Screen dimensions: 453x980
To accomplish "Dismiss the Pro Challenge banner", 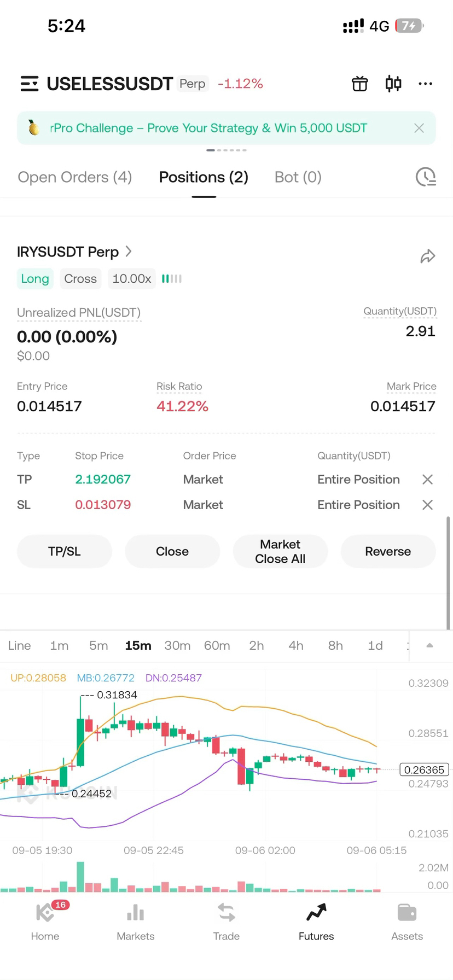I will click(x=419, y=128).
